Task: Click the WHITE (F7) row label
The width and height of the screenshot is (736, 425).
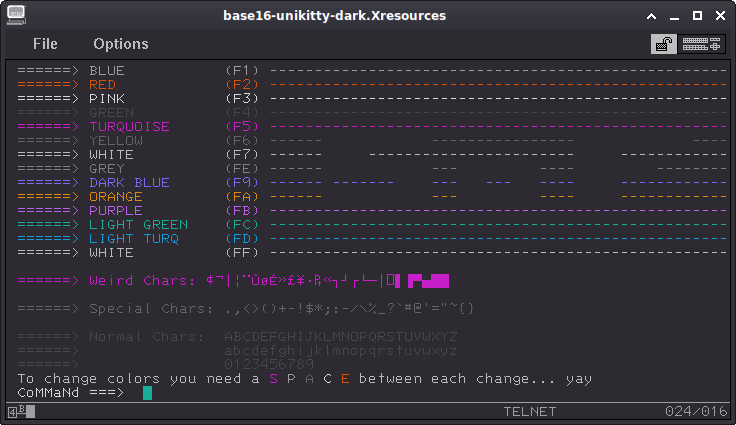Action: pyautogui.click(x=112, y=155)
